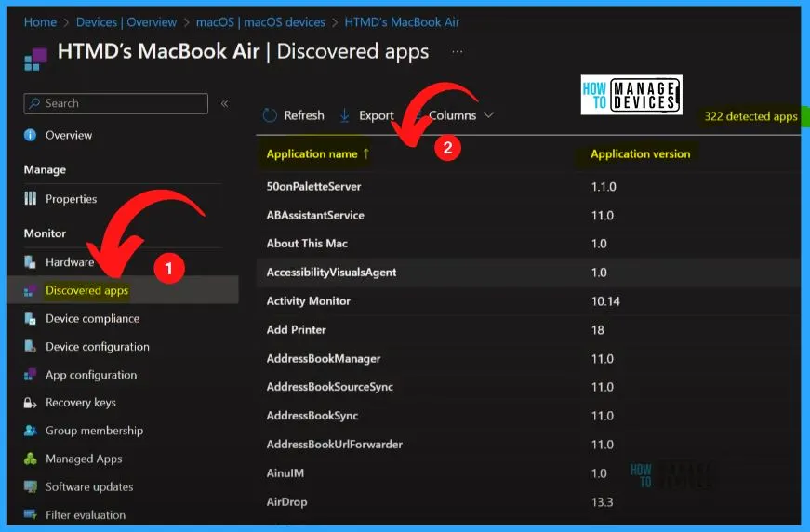Click the Overview info icon

point(31,135)
